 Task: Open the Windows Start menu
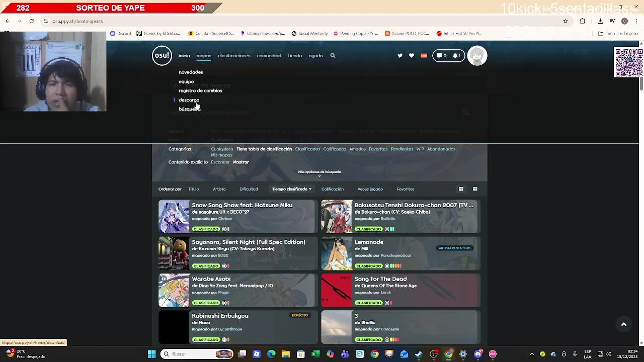151,354
